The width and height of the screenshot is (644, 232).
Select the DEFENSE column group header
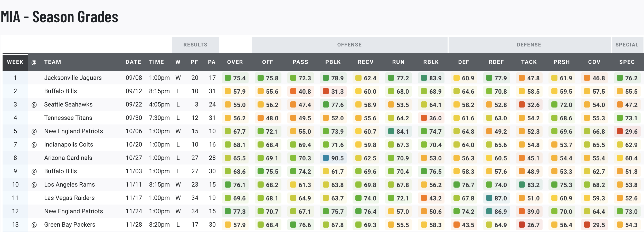[529, 45]
